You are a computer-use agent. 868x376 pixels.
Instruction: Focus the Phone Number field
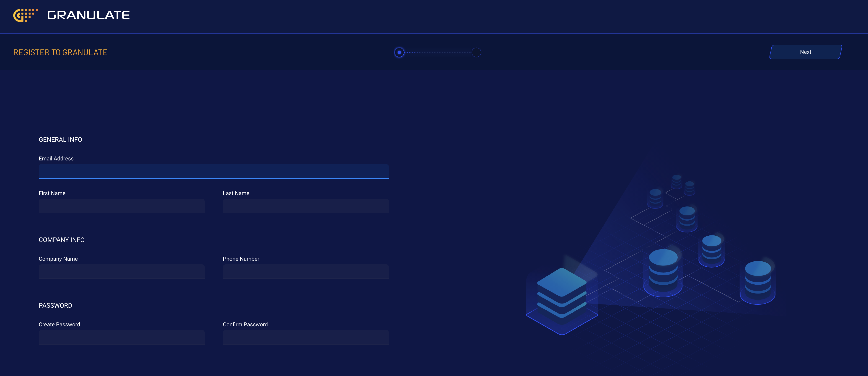306,272
